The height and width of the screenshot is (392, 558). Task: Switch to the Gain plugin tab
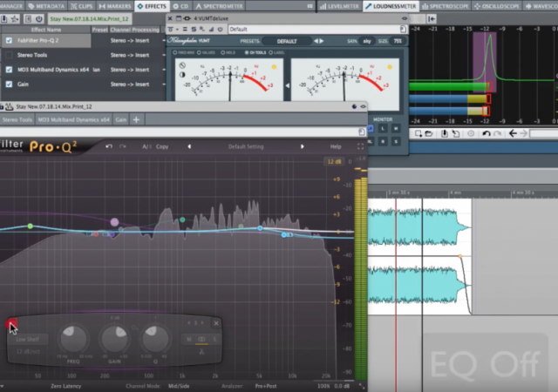[x=120, y=120]
